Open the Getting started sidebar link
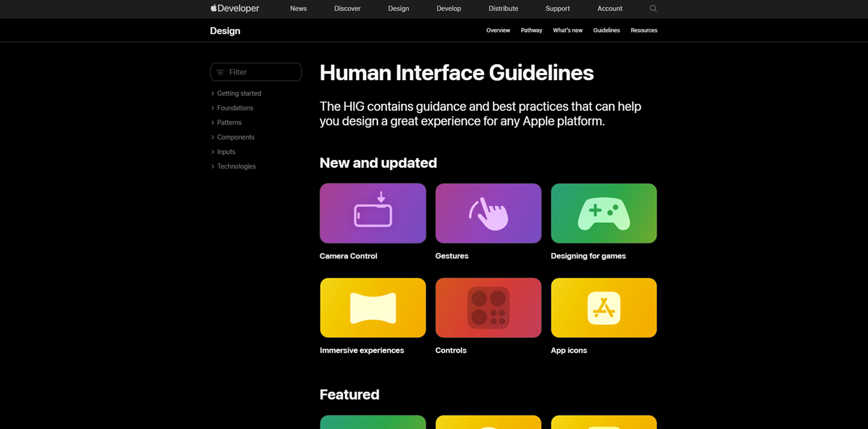 [239, 93]
